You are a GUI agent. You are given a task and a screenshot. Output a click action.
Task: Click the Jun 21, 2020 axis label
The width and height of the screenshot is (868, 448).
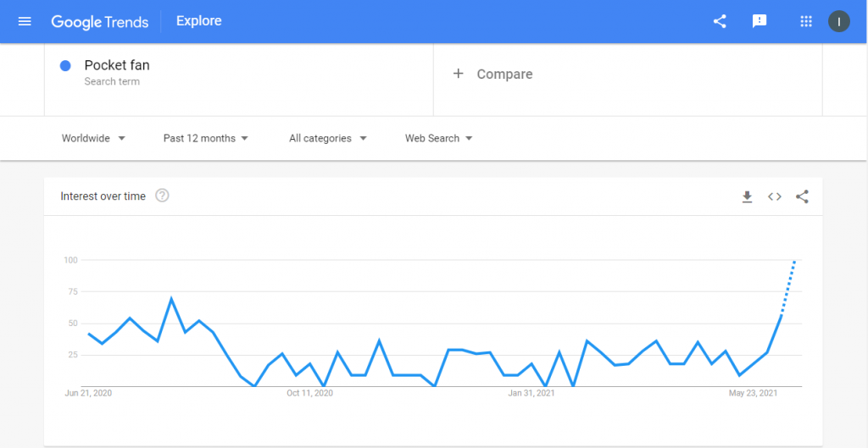[88, 393]
